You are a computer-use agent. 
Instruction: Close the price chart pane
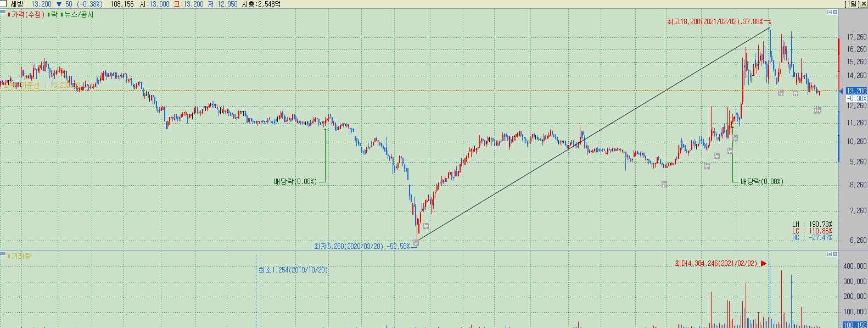835,12
